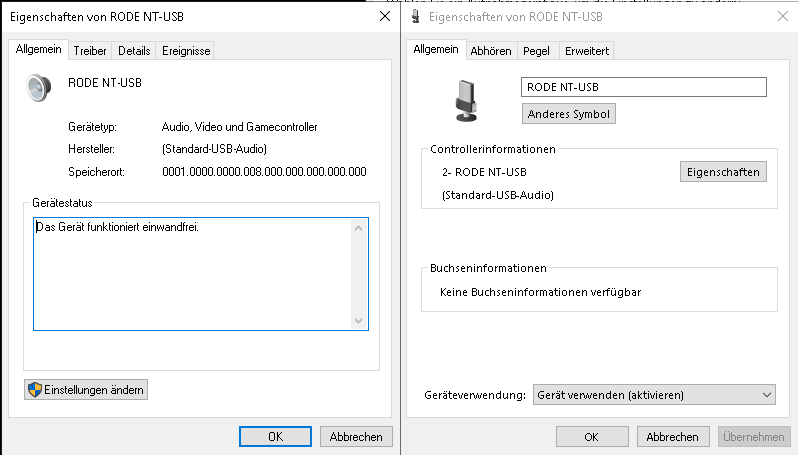Screen dimensions: 798x455
Task: Click the small microphone icon in right title bar
Action: [x=416, y=17]
